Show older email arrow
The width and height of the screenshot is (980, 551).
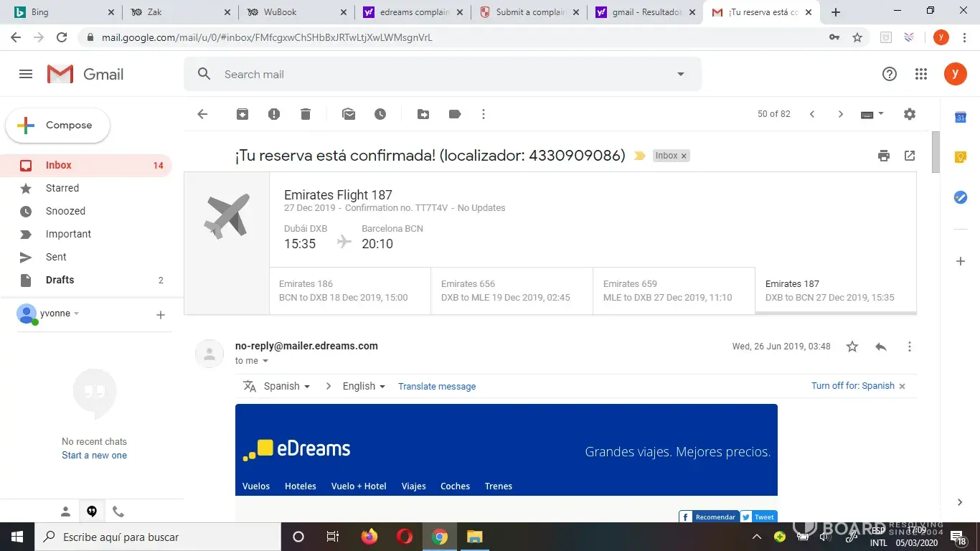(x=841, y=114)
